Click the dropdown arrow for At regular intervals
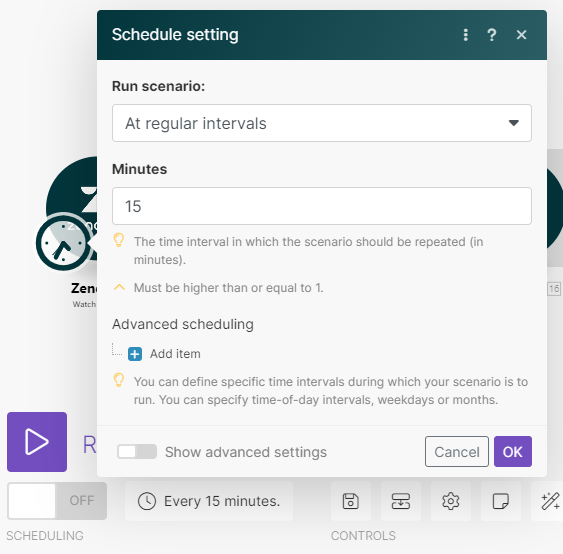 [x=514, y=123]
